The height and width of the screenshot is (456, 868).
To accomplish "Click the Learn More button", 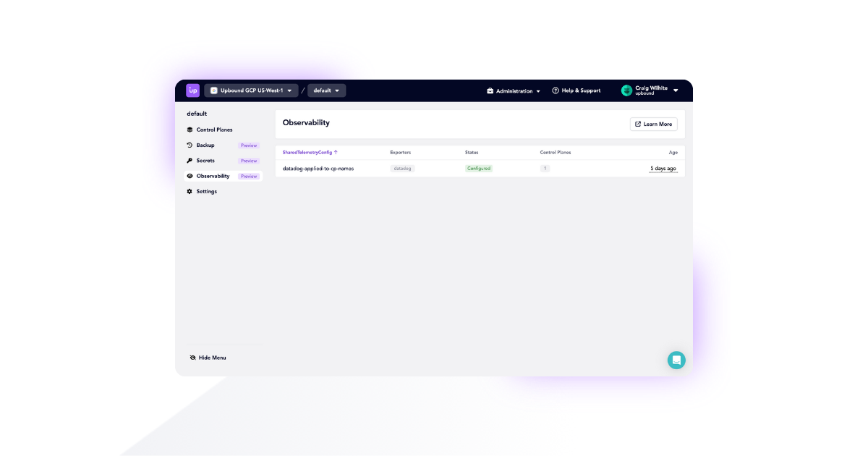I will pyautogui.click(x=654, y=124).
